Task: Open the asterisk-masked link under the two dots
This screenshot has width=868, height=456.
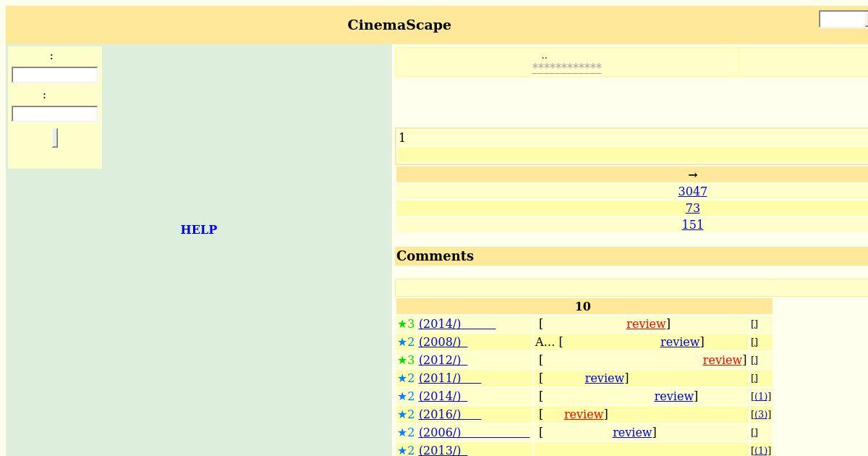Action: click(566, 67)
